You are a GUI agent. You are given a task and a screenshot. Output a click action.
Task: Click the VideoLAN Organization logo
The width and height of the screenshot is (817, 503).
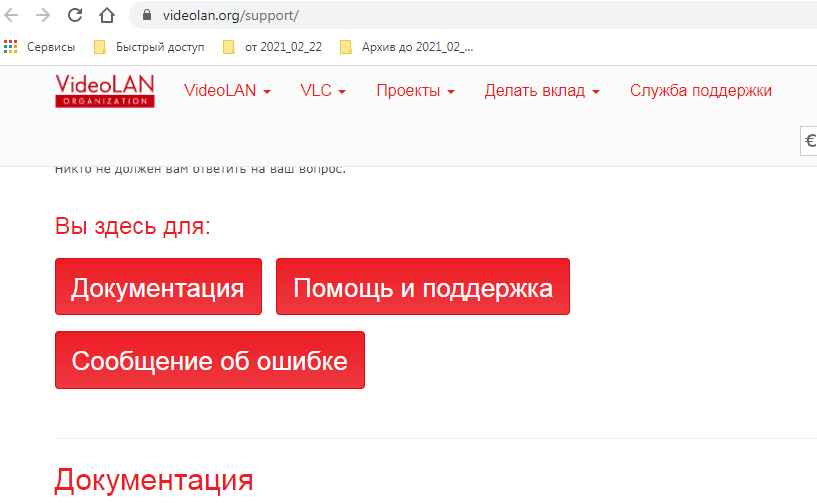(x=105, y=91)
